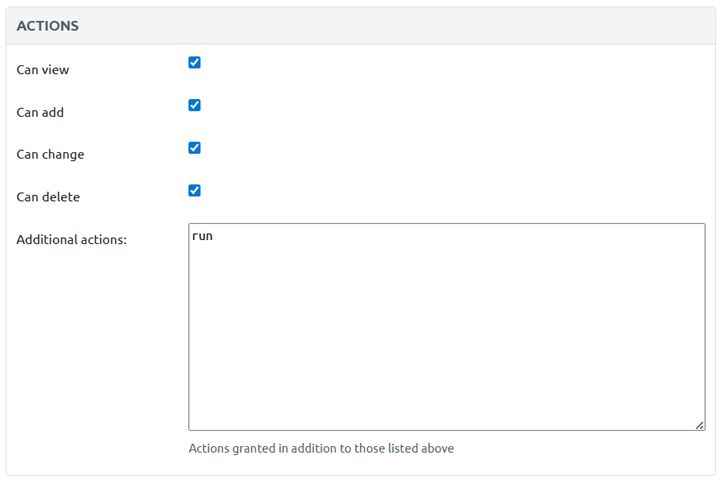This screenshot has width=720, height=480.
Task: Untick the Can delete checkbox
Action: point(195,190)
